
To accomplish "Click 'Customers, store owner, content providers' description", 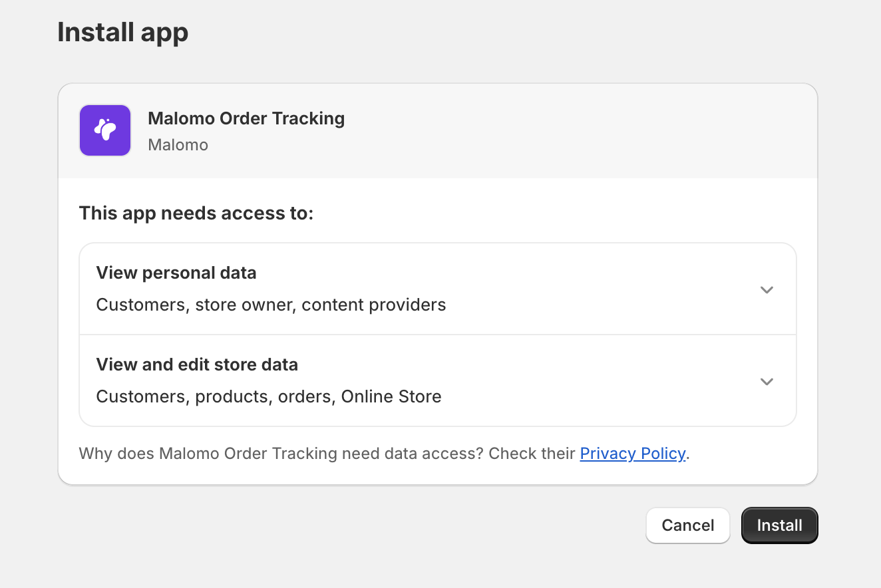I will pos(271,305).
